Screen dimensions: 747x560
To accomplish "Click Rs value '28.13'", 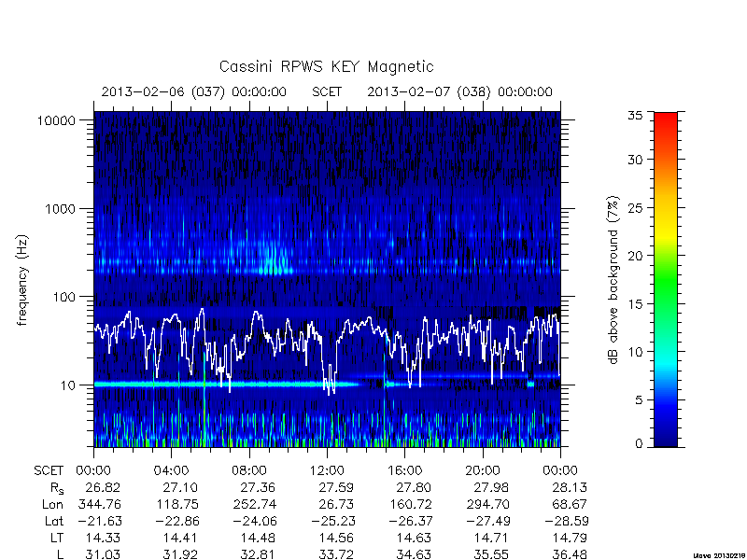I will point(570,487).
